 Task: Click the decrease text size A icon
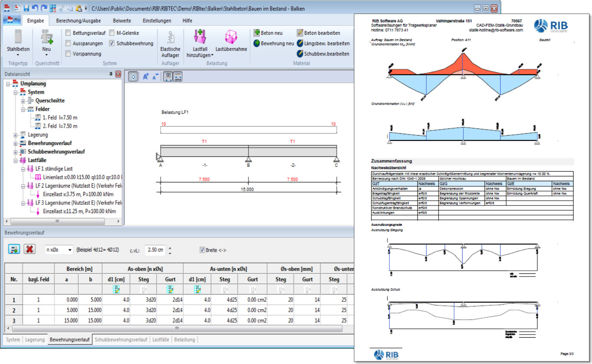coord(155,77)
